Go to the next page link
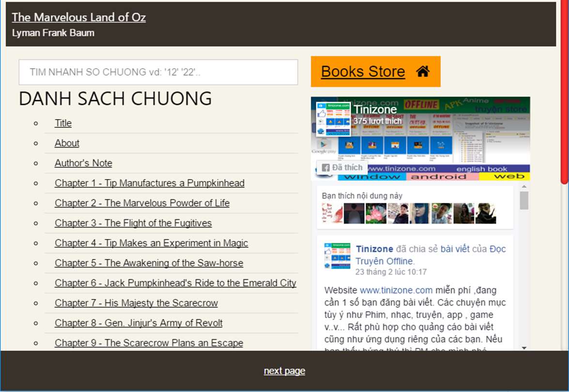This screenshot has height=392, width=569. tap(285, 371)
